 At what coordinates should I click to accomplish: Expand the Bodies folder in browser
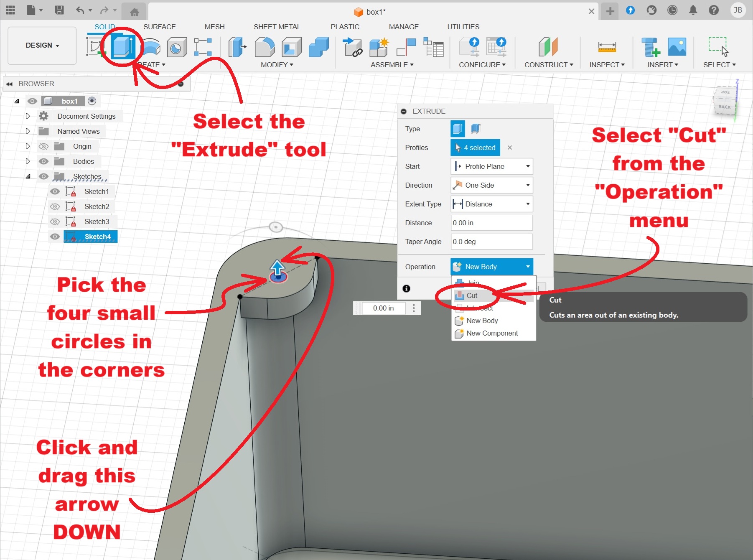click(x=28, y=161)
